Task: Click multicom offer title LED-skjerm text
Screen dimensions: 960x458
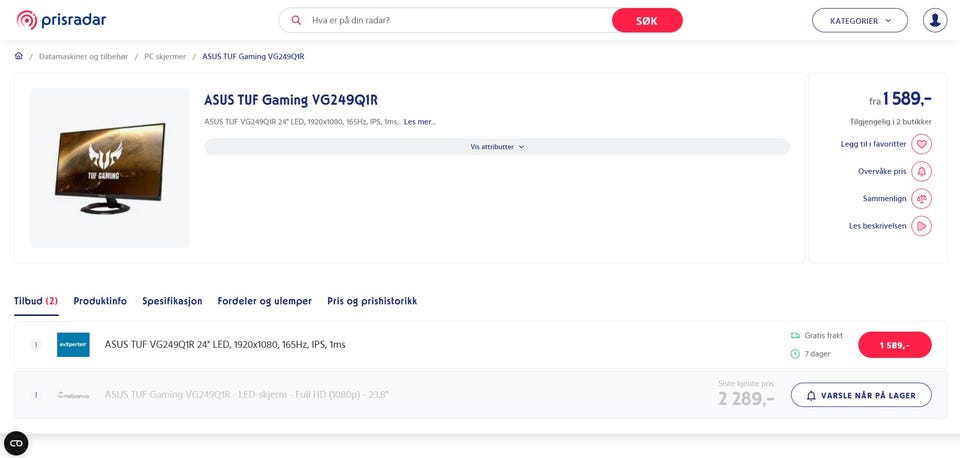Action: coord(247,395)
